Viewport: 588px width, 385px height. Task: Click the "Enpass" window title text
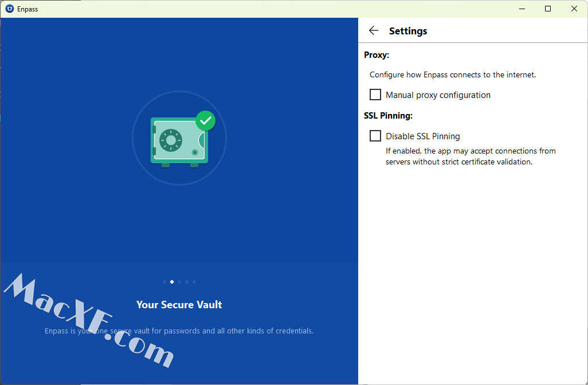click(28, 9)
